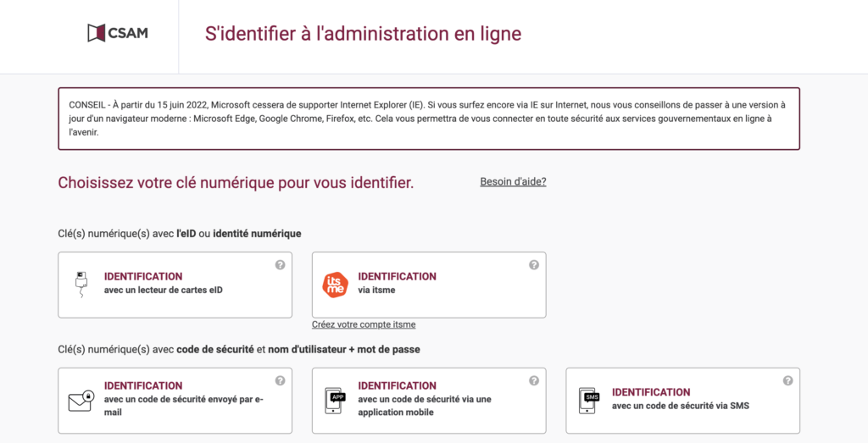Open help question mark on e-mail code option

point(280,380)
